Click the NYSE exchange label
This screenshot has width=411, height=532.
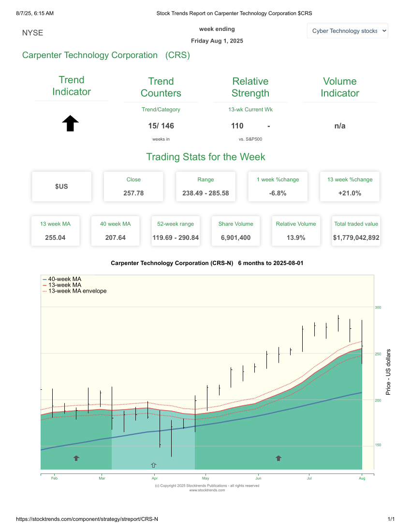(32, 33)
